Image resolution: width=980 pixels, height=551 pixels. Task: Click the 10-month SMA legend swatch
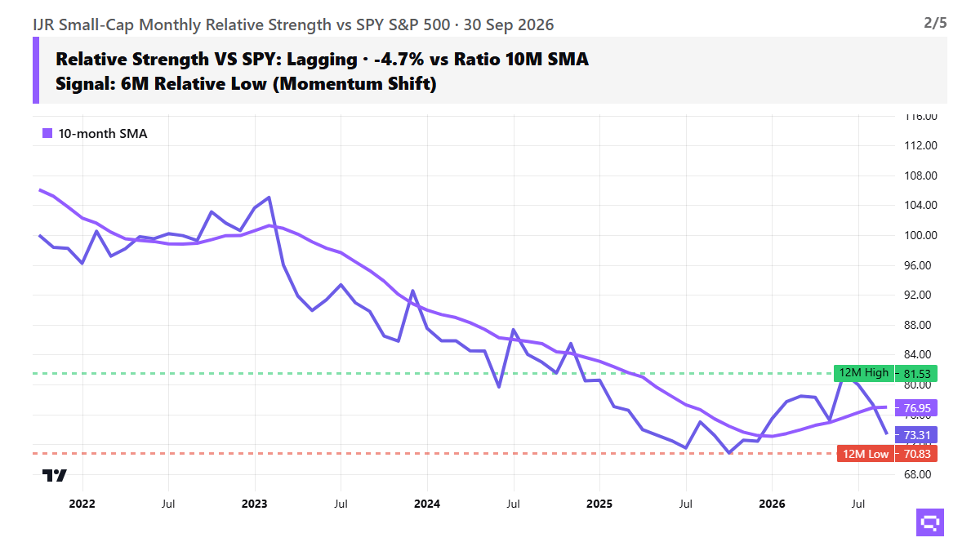(x=47, y=133)
